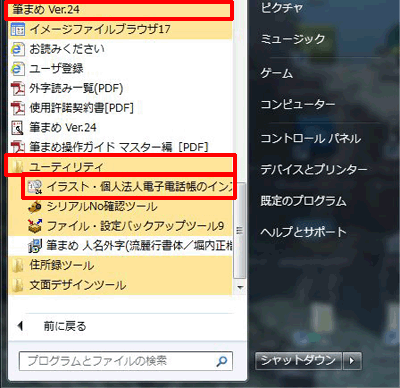Image resolution: width=400 pixels, height=388 pixels.
Task: Open the 使用許諾契約書[PDF] PDF icon
Action: pyautogui.click(x=18, y=108)
